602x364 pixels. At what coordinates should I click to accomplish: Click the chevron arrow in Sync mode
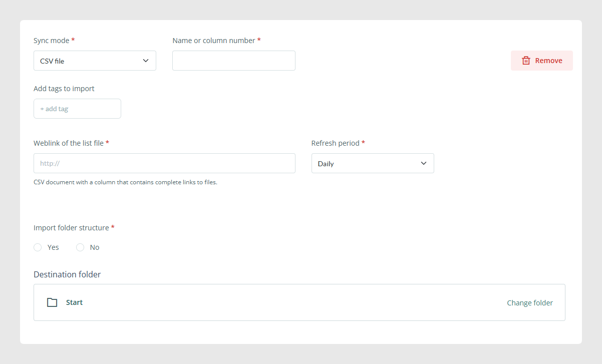click(x=146, y=61)
